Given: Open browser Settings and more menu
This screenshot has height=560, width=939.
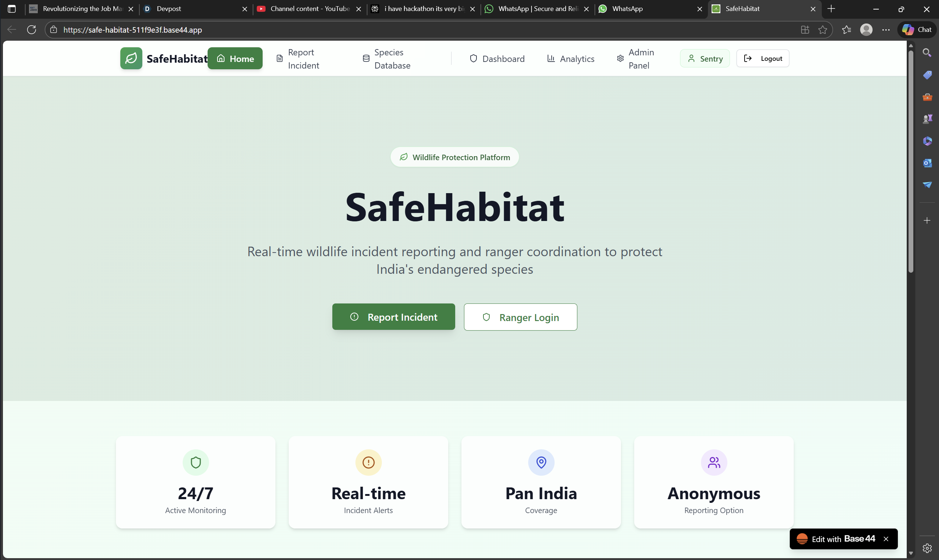Looking at the screenshot, I should tap(886, 30).
